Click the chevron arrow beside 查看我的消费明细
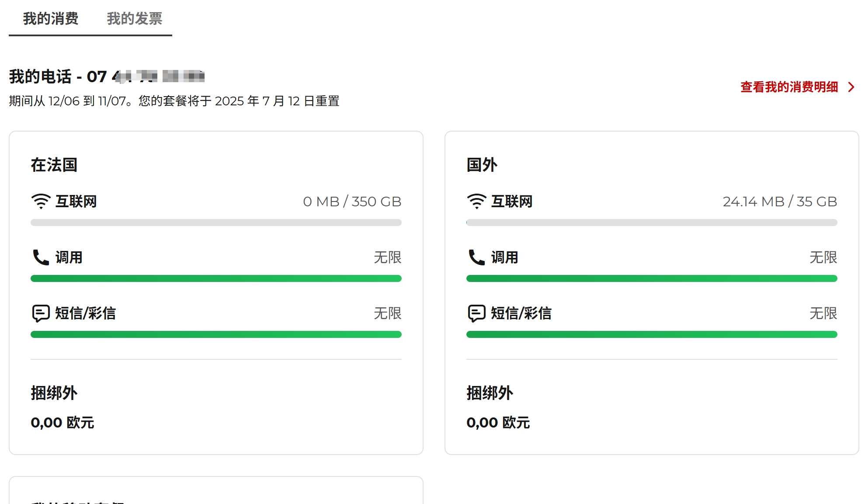The image size is (865, 504). [851, 87]
